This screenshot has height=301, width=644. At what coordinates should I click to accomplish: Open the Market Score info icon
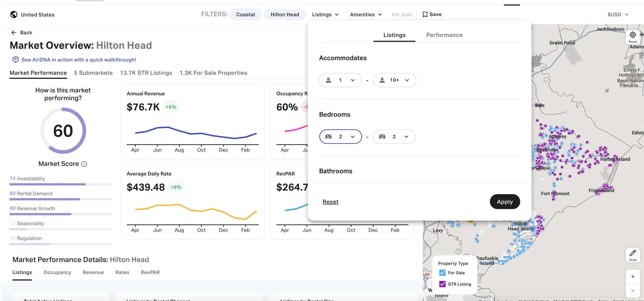point(84,164)
